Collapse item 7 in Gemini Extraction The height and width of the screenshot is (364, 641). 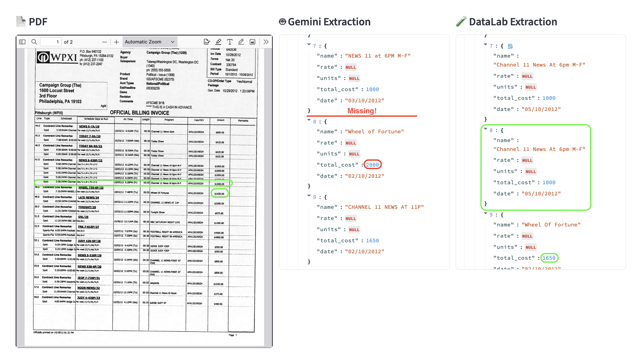[309, 45]
